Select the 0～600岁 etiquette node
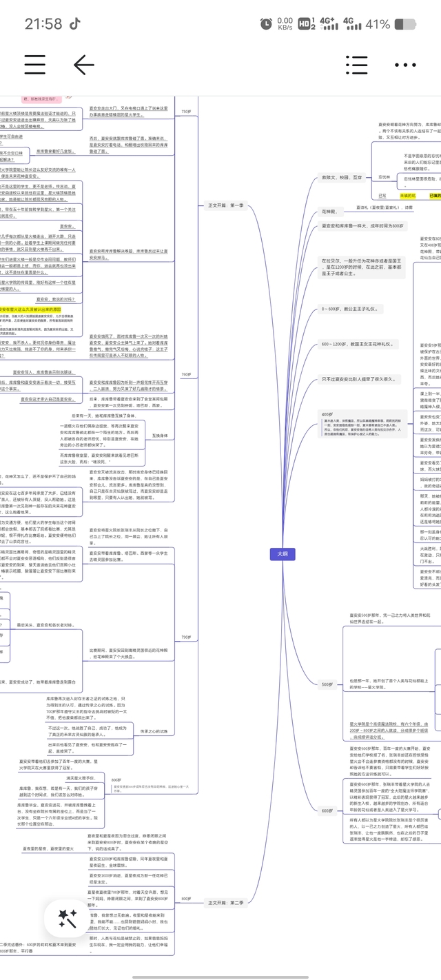 (349, 309)
